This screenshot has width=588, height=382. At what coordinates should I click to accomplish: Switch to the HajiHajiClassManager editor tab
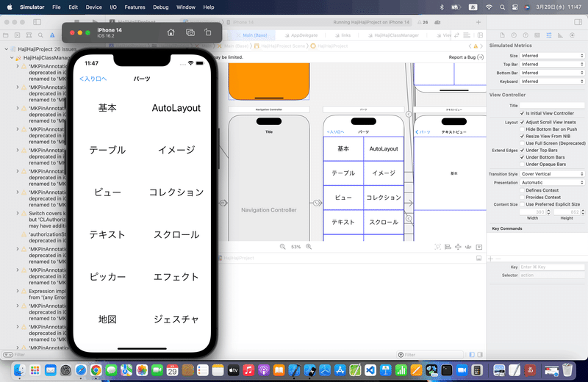[393, 35]
